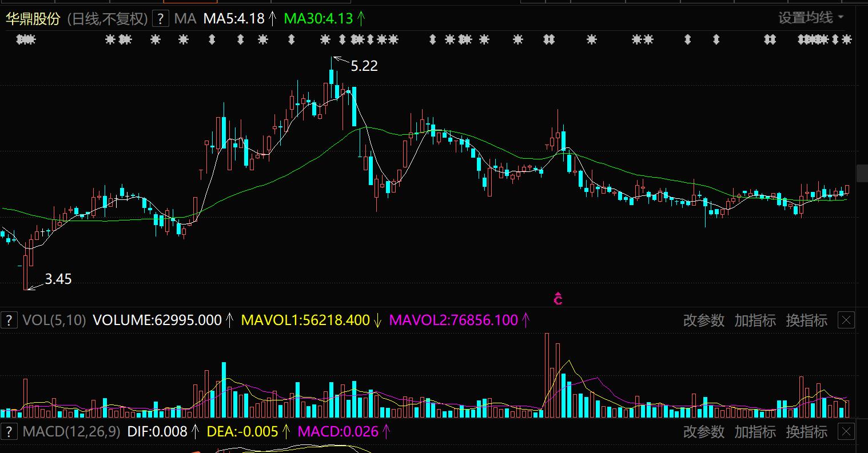Click the tallest red volume bar
868x453 pixels.
click(x=547, y=375)
